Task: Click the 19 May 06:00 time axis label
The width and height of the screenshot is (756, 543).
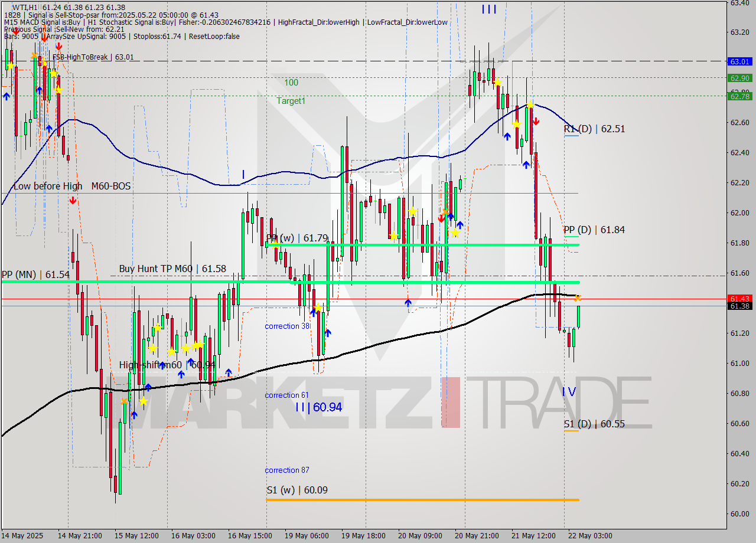Action: pos(306,535)
